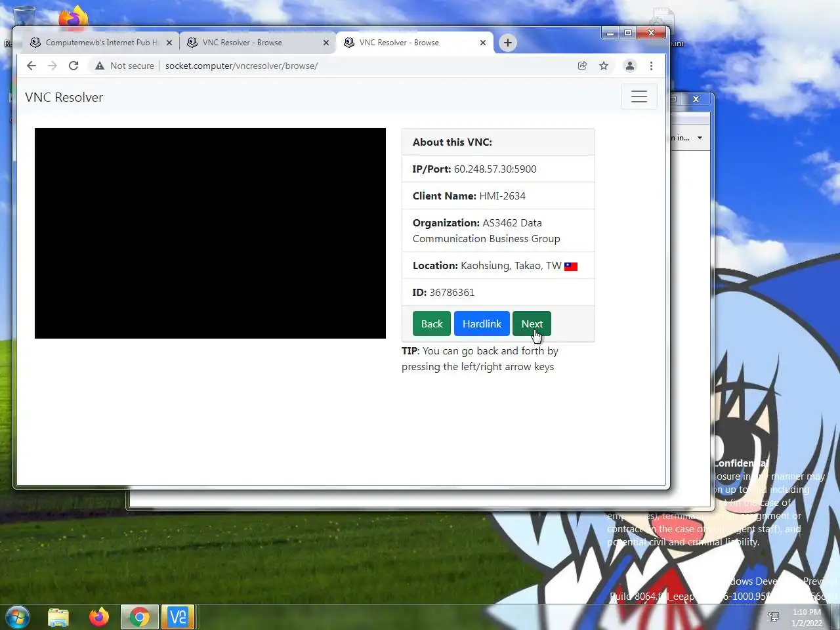Click the Back button in VNC panel
The height and width of the screenshot is (630, 840).
[x=432, y=324]
